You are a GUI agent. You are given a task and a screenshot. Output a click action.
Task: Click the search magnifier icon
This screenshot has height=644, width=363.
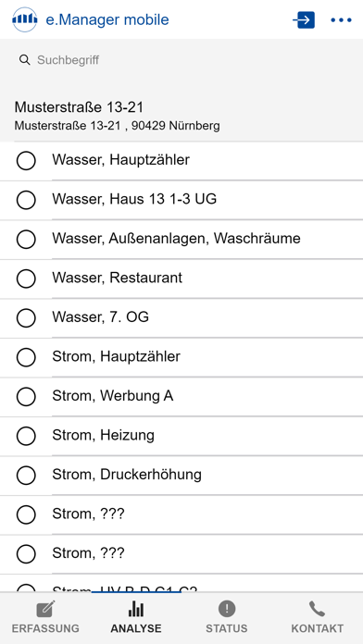[25, 60]
